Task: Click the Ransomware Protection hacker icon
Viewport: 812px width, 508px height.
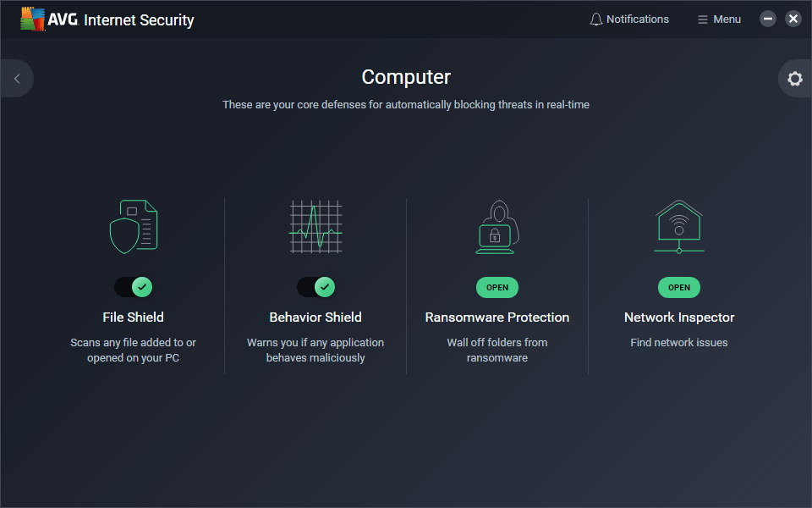Action: (x=497, y=227)
